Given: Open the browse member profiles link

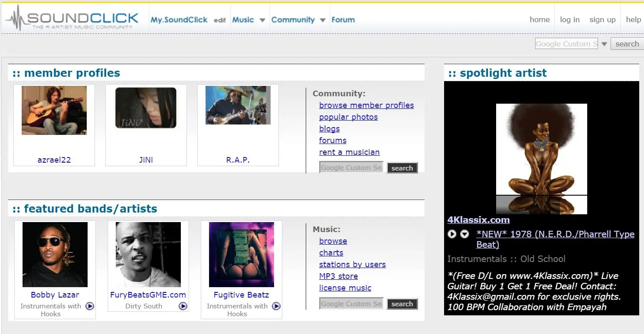Looking at the screenshot, I should pos(366,105).
